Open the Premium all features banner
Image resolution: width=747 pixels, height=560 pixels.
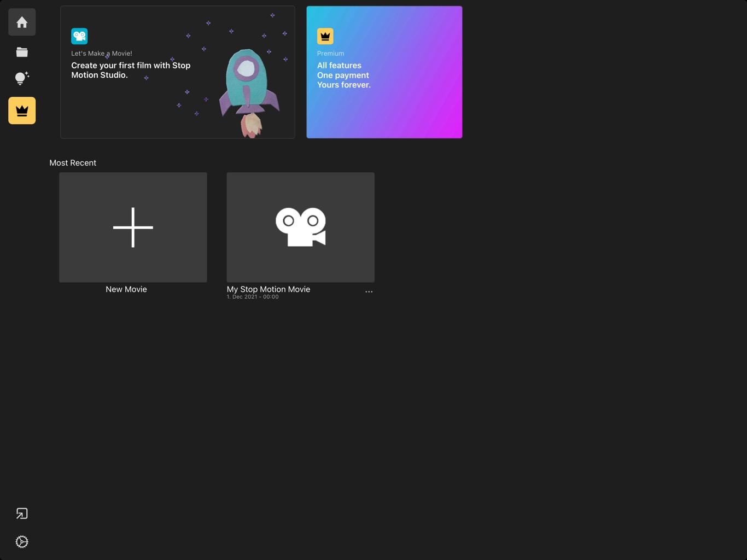click(x=384, y=72)
